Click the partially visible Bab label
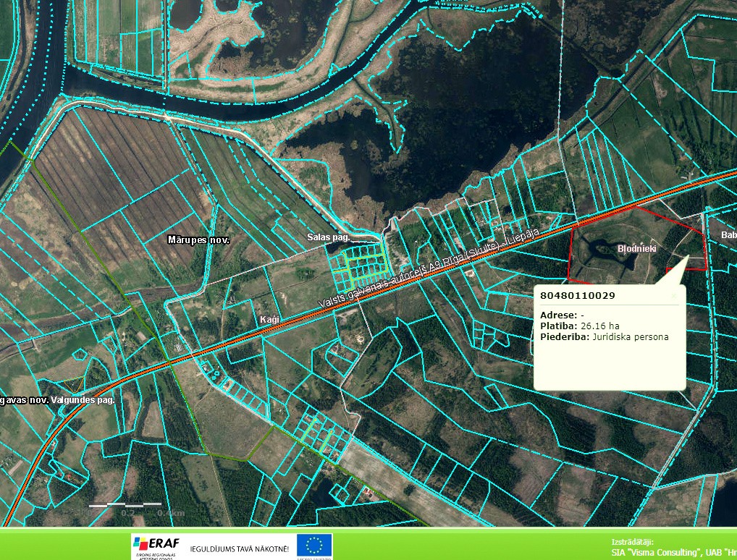The image size is (737, 560). [x=728, y=235]
